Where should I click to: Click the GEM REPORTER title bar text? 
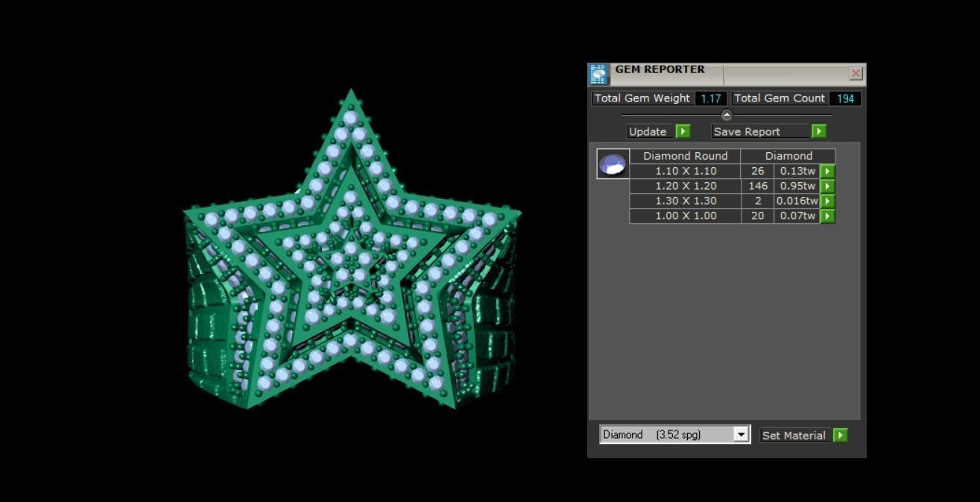click(660, 69)
